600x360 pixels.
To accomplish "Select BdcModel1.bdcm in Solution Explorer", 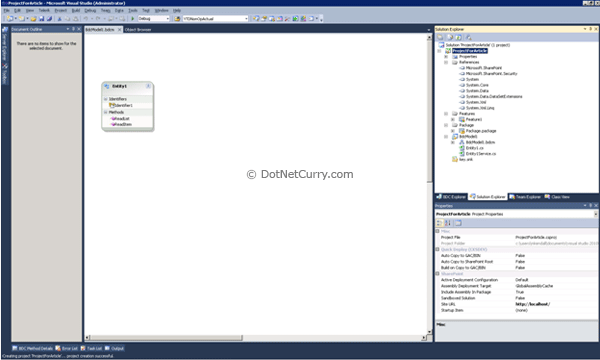I will [480, 142].
